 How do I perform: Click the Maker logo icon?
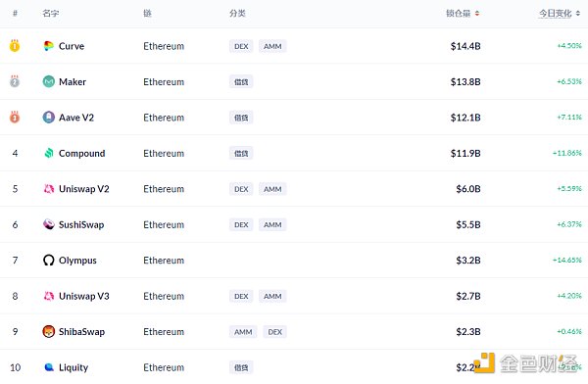tap(48, 81)
